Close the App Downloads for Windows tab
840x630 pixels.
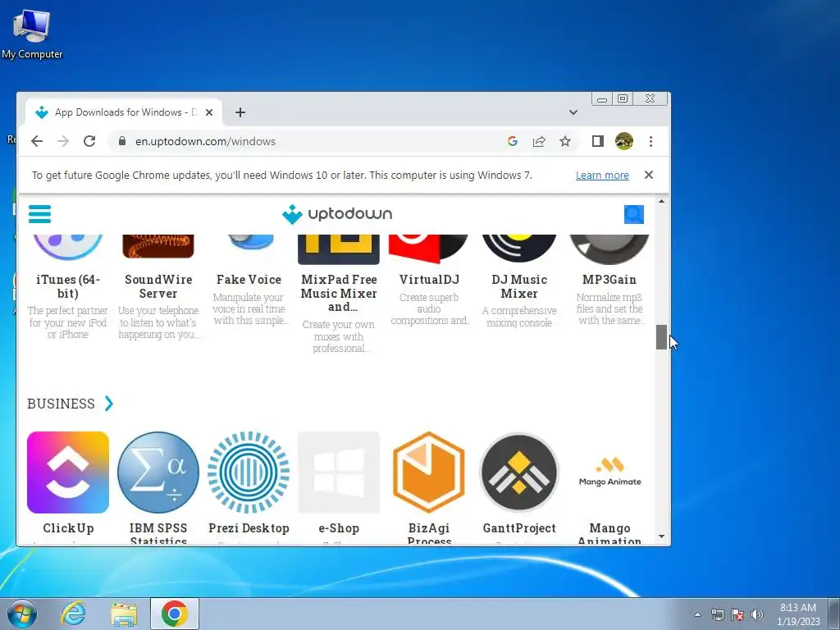[209, 112]
